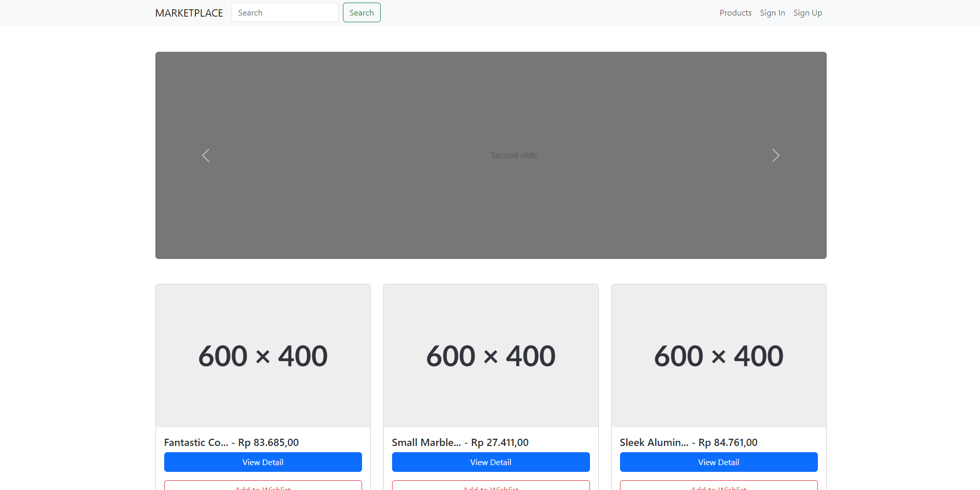
Task: Click the 'Second slide' carousel text
Action: 514,155
